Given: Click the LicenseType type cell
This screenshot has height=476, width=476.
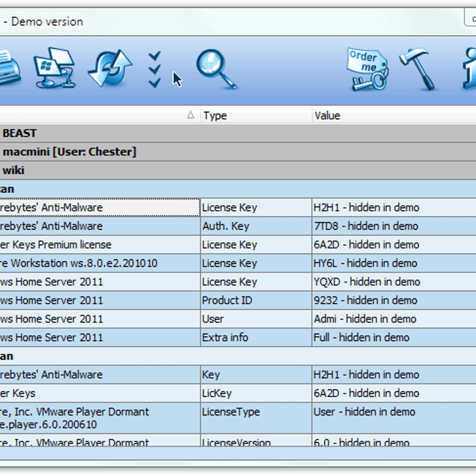Looking at the screenshot, I should [x=256, y=418].
